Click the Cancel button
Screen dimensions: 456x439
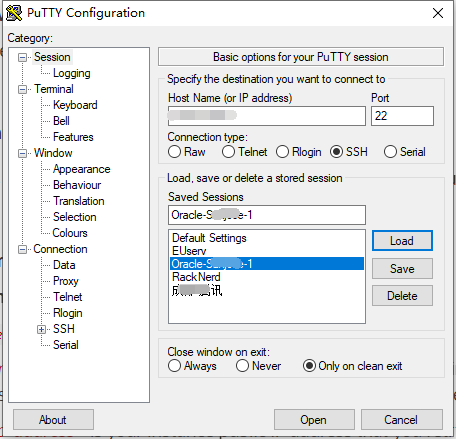pyautogui.click(x=402, y=420)
